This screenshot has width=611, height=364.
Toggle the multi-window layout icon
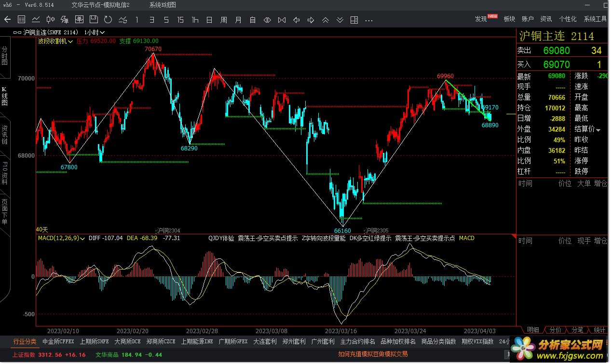pyautogui.click(x=354, y=20)
